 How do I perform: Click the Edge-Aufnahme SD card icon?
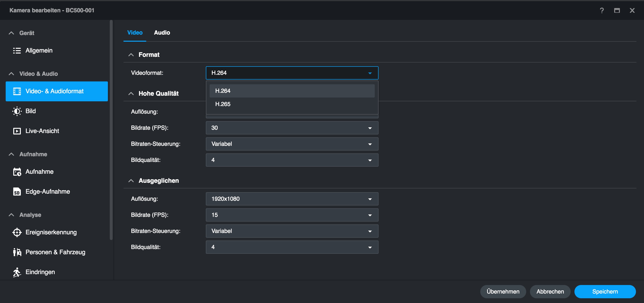pyautogui.click(x=17, y=192)
